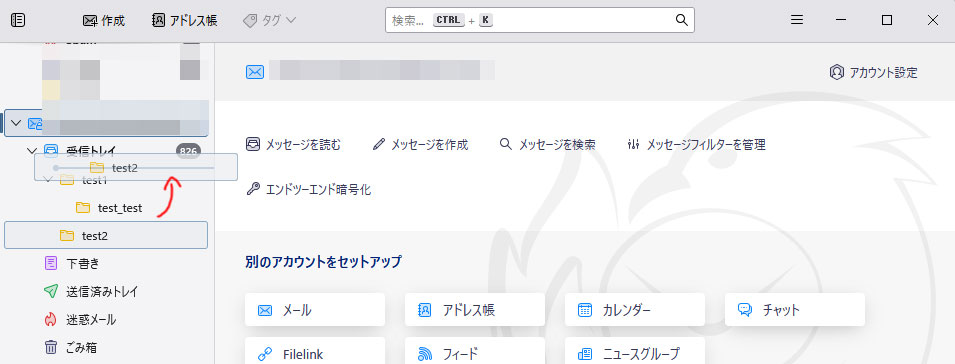Open メッセージフィルターを管理
Screen dimensions: 955x364
[696, 144]
